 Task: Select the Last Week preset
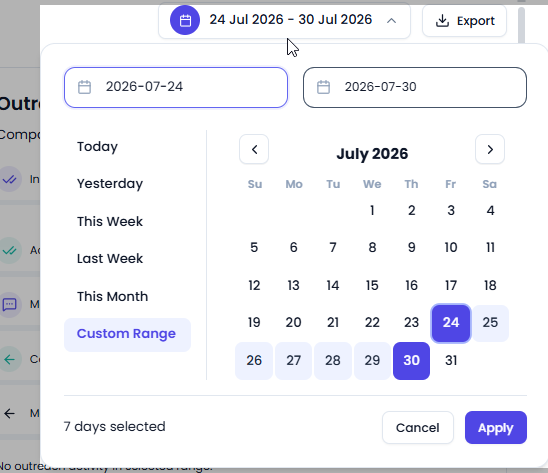(x=110, y=259)
